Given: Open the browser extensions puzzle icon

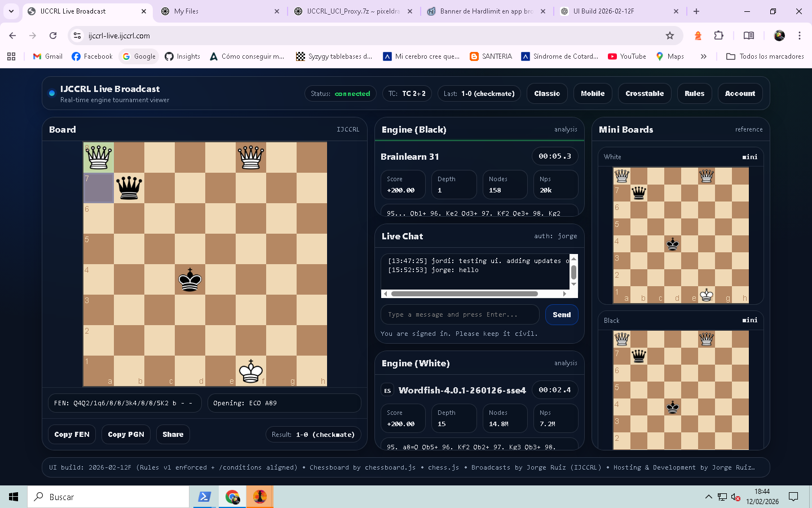Looking at the screenshot, I should (718, 36).
